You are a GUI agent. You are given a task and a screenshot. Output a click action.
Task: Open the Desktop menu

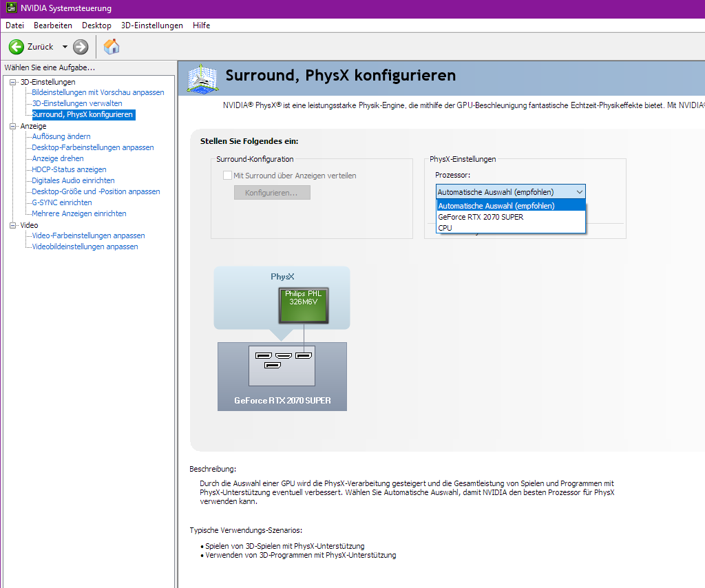[x=96, y=25]
